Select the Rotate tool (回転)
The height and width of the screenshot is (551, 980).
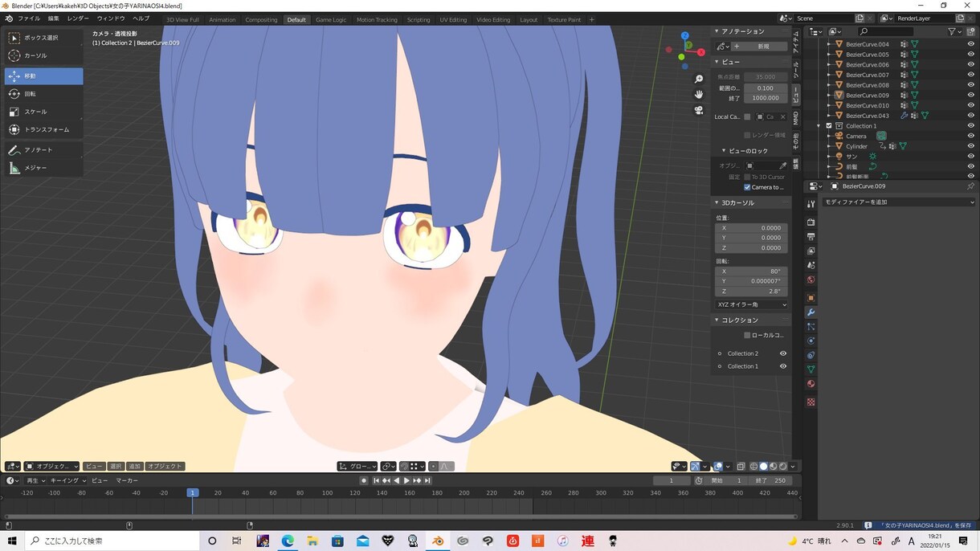(x=43, y=94)
